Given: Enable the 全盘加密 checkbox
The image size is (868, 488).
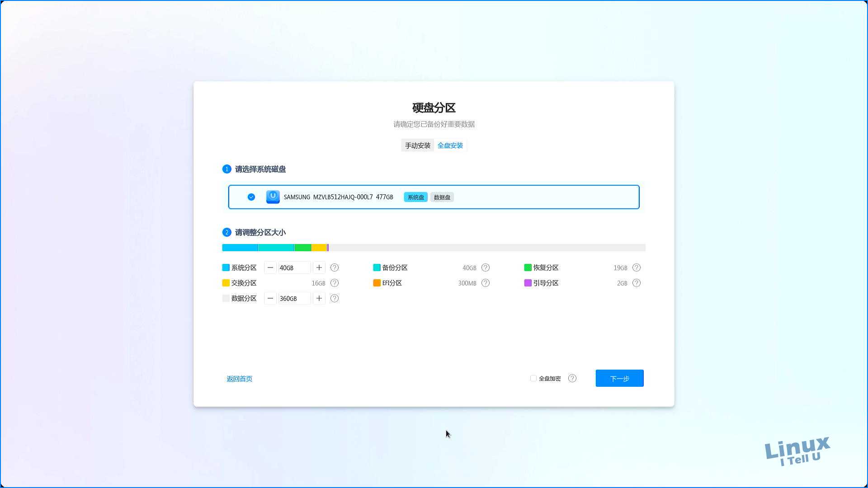Looking at the screenshot, I should [533, 378].
